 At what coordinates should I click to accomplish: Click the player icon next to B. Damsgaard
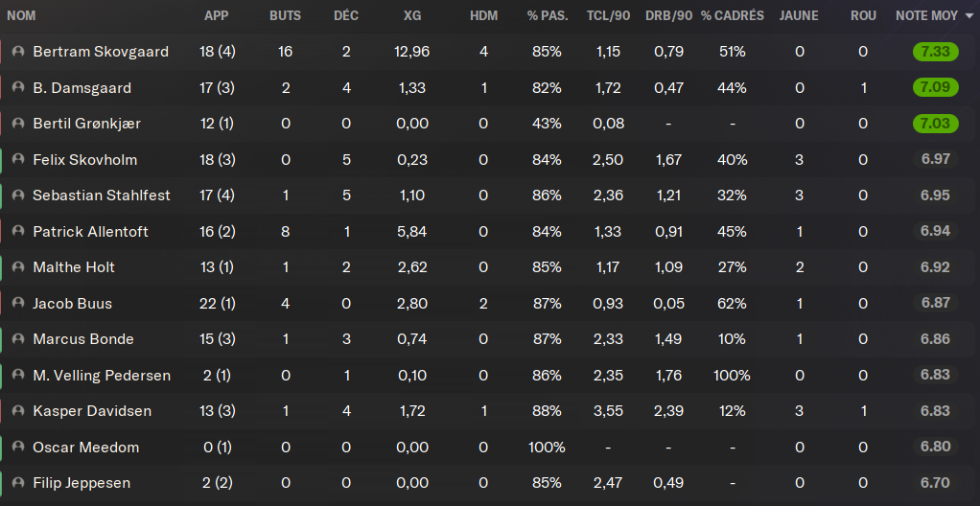click(x=18, y=88)
